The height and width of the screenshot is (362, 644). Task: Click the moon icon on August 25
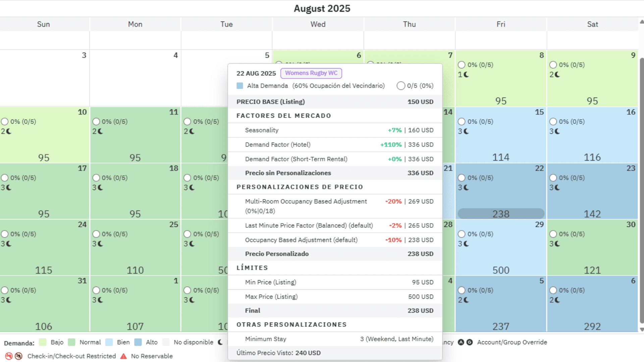[x=100, y=244]
